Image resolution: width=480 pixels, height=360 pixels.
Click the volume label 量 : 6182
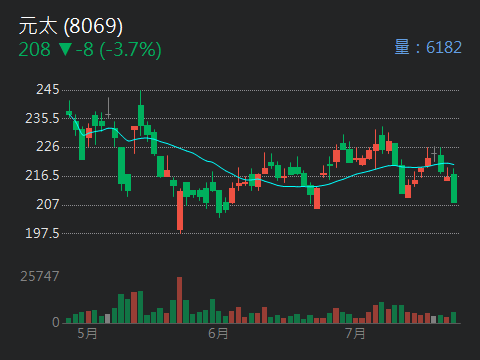click(428, 47)
